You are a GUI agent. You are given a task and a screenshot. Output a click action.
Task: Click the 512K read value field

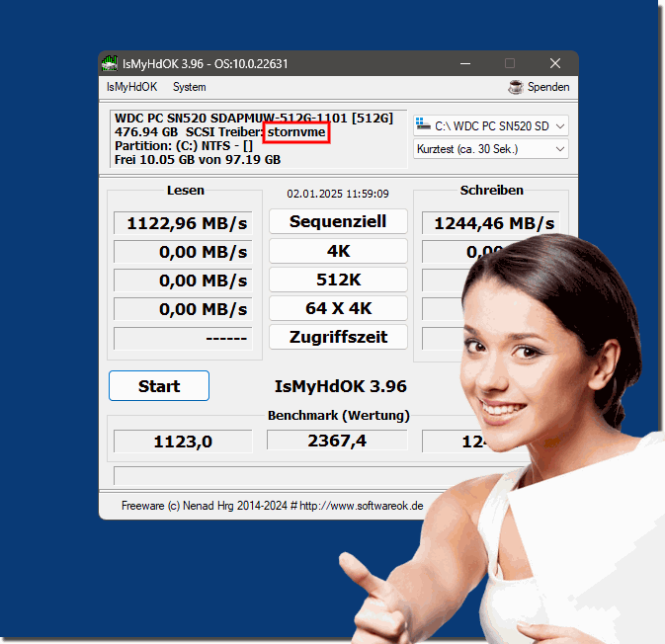183,281
